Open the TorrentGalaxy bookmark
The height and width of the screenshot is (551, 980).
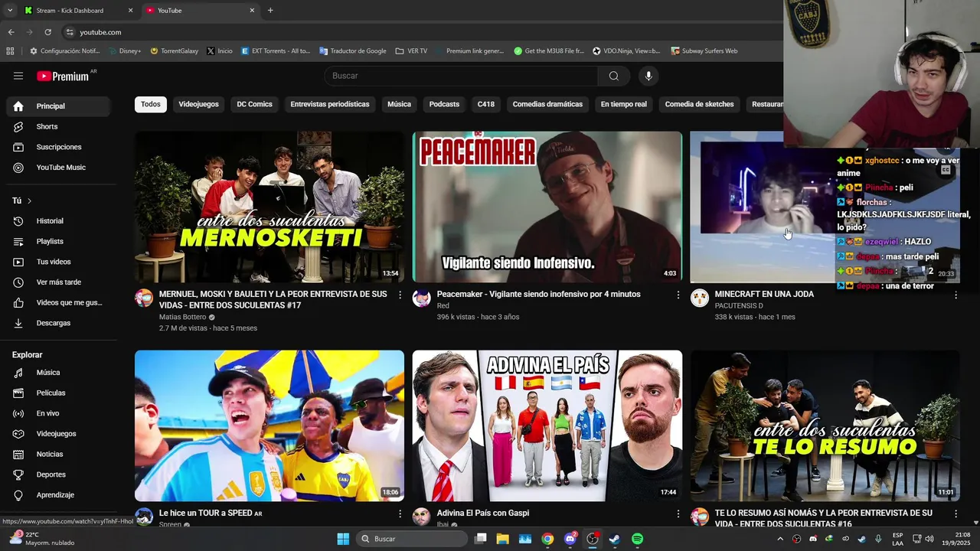click(175, 51)
